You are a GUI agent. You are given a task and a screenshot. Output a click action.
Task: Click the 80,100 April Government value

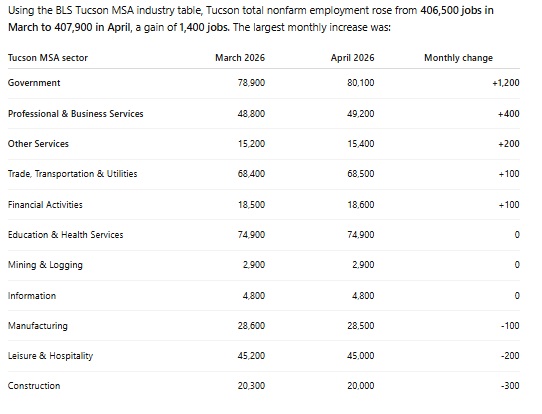[361, 83]
